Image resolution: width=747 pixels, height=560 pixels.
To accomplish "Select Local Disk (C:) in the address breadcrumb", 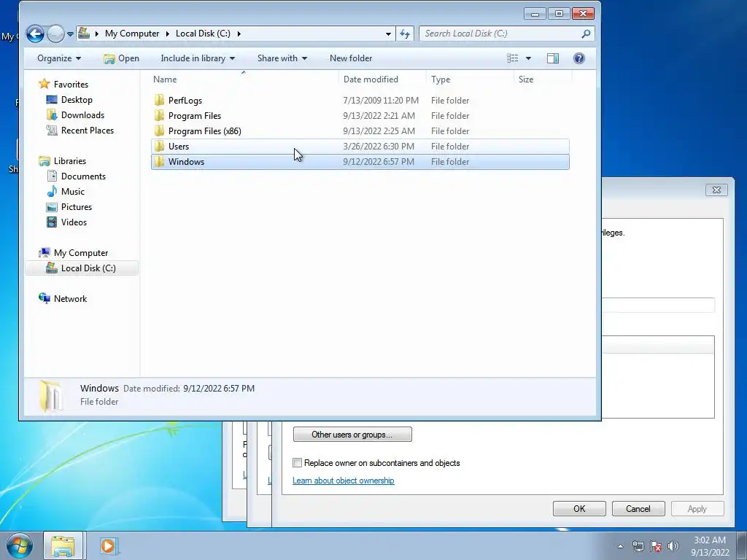I will [203, 34].
